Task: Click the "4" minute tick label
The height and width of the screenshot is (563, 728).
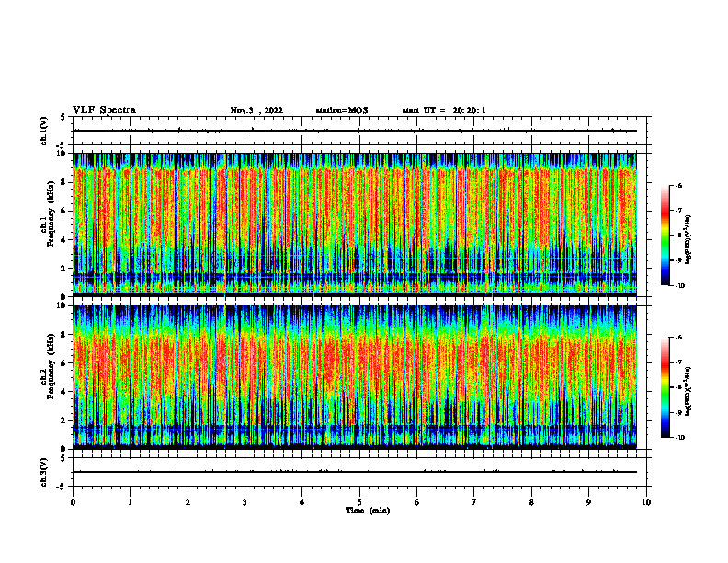Action: point(302,502)
